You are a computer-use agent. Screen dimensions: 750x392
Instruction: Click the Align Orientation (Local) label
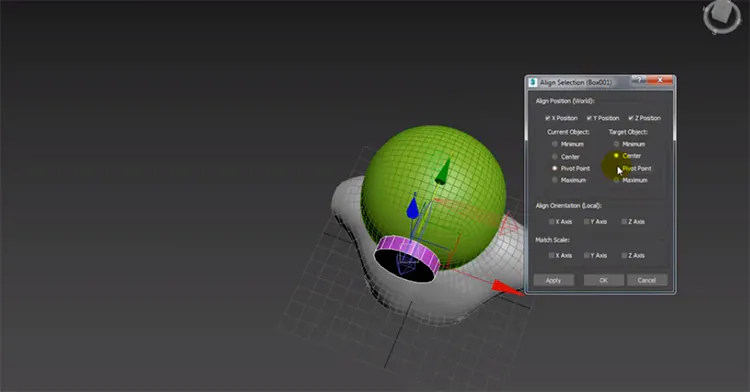[569, 206]
